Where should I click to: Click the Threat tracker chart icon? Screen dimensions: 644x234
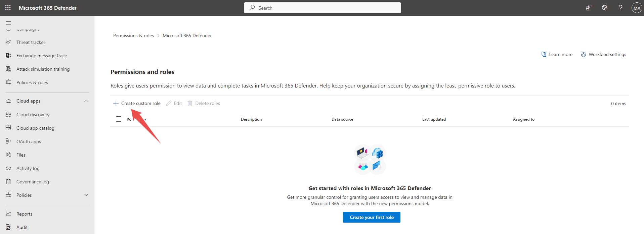tap(8, 42)
